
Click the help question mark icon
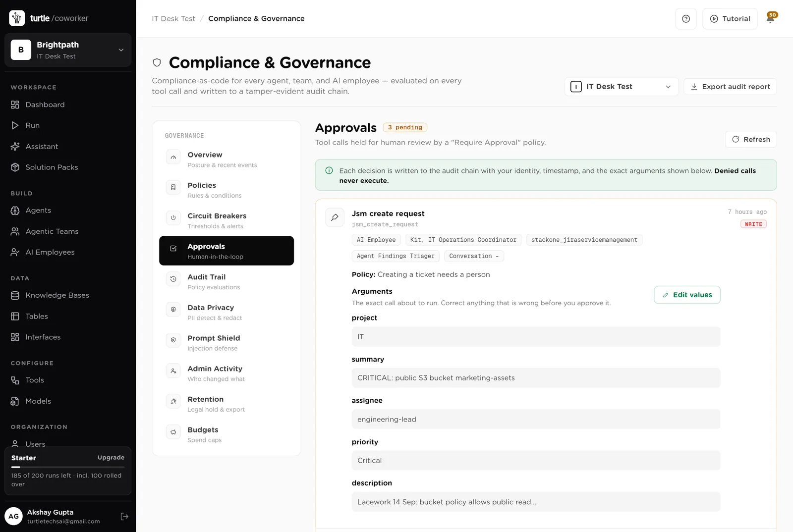pos(686,19)
